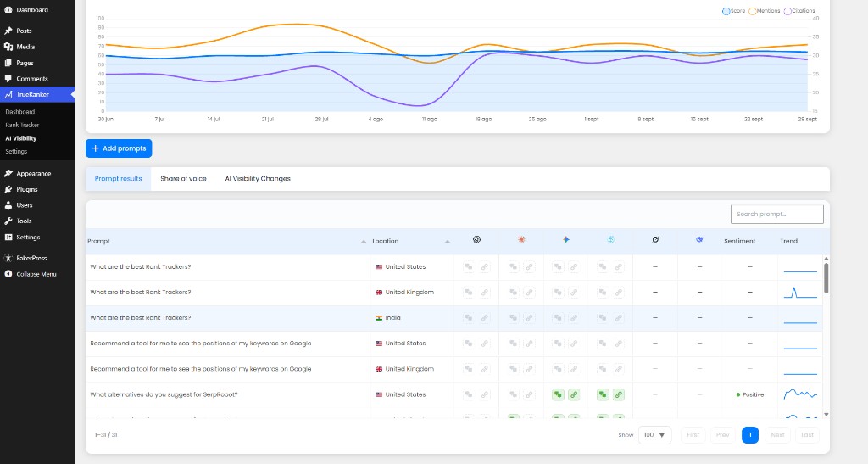
Task: Toggle the Mentions series in chart legend
Action: (x=764, y=11)
